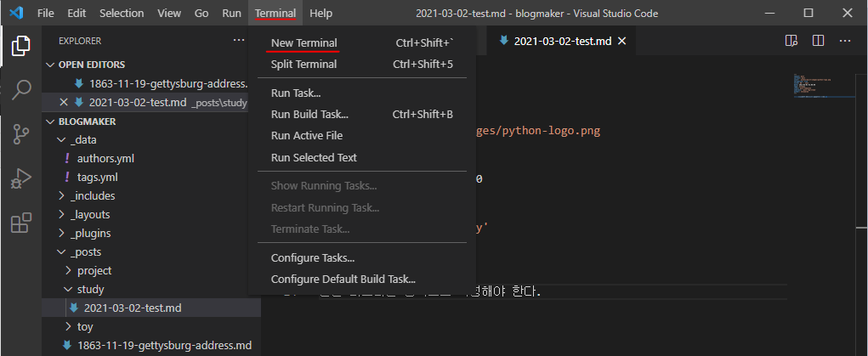Click file icon of tags.yml
Screen dimensions: 868x356
coord(67,178)
